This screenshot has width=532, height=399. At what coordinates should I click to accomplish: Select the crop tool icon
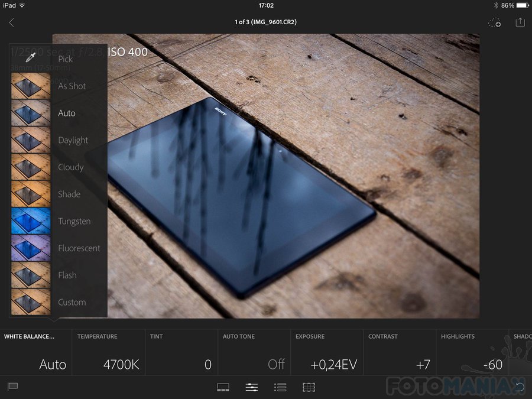tap(309, 387)
